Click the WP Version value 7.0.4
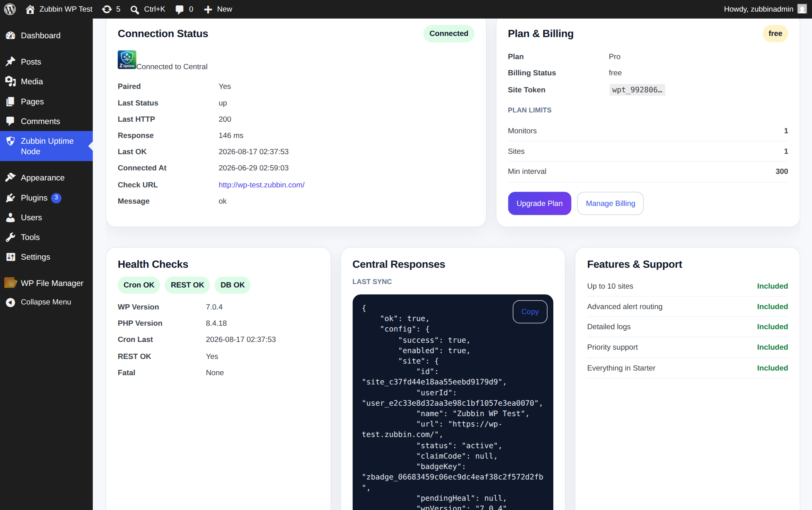 pyautogui.click(x=214, y=307)
